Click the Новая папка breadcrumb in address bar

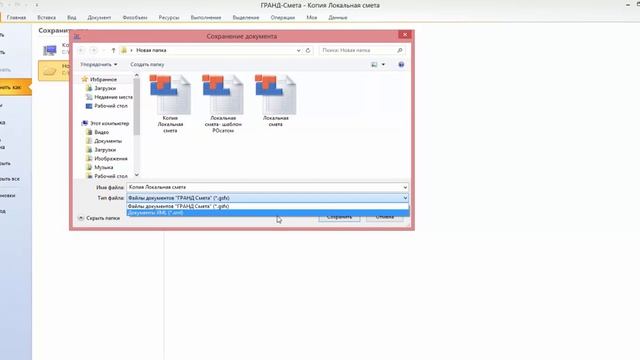pos(151,50)
